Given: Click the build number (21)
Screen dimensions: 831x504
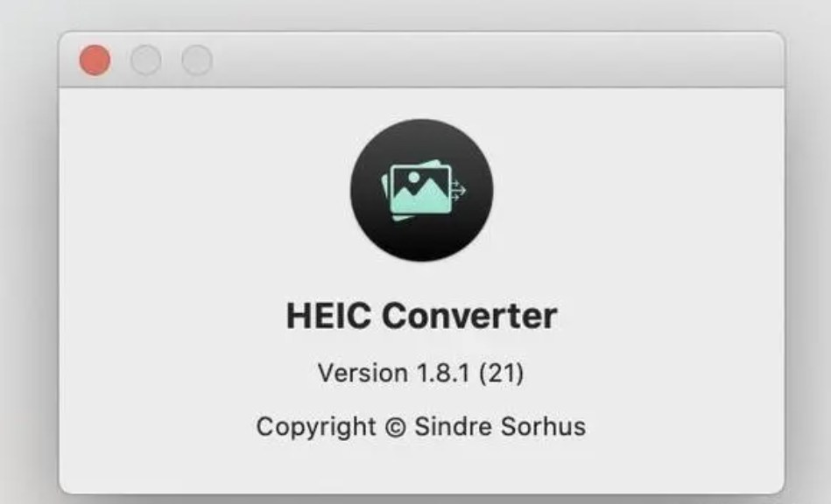Looking at the screenshot, I should pyautogui.click(x=502, y=374).
